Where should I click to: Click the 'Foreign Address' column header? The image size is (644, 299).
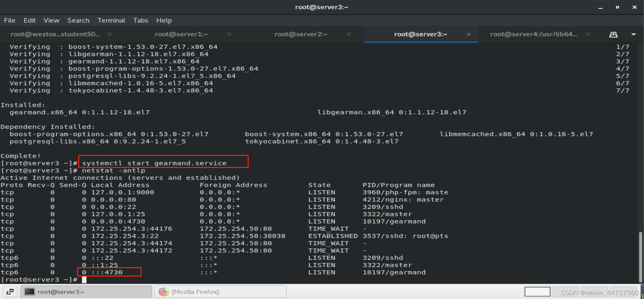pos(233,185)
